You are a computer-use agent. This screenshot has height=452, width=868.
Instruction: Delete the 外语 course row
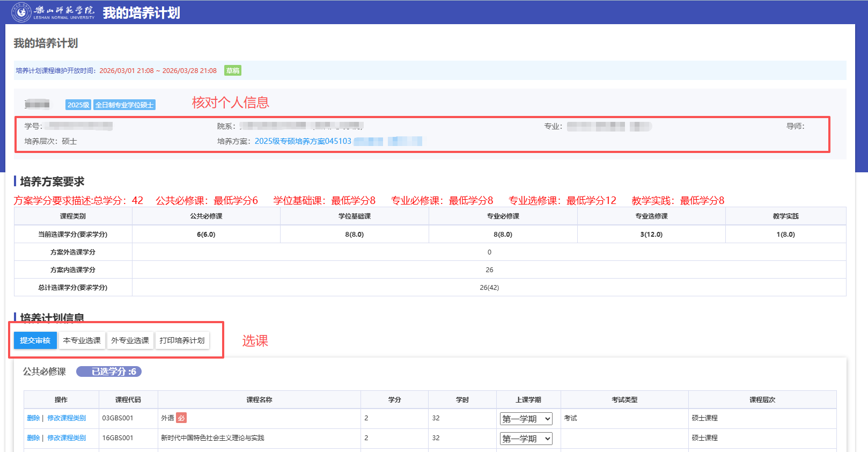click(x=33, y=418)
